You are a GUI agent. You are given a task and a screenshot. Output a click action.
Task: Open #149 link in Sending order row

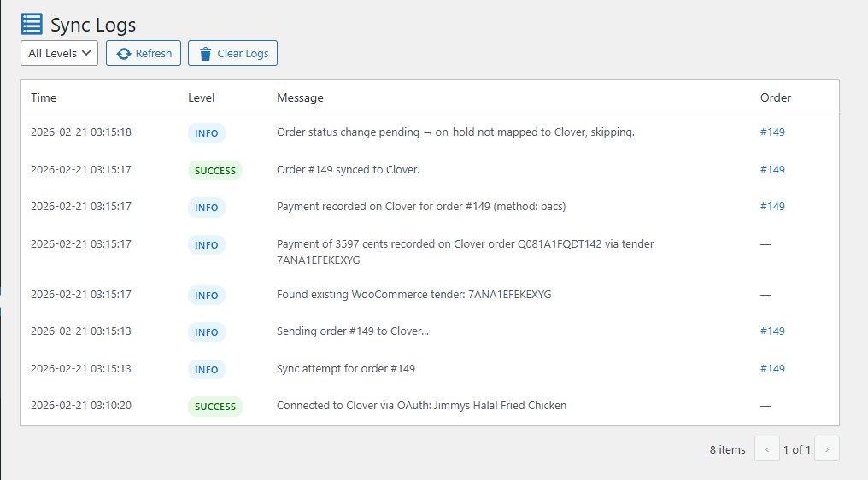[772, 331]
